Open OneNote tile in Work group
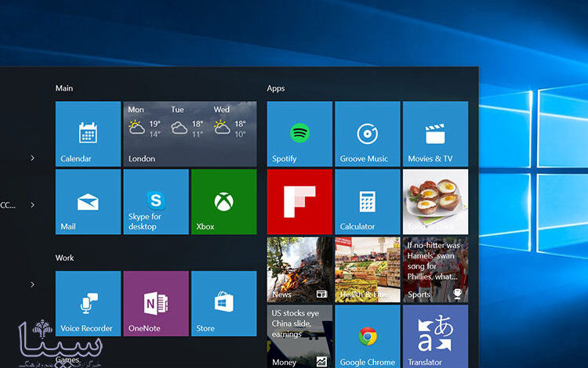 pyautogui.click(x=156, y=304)
